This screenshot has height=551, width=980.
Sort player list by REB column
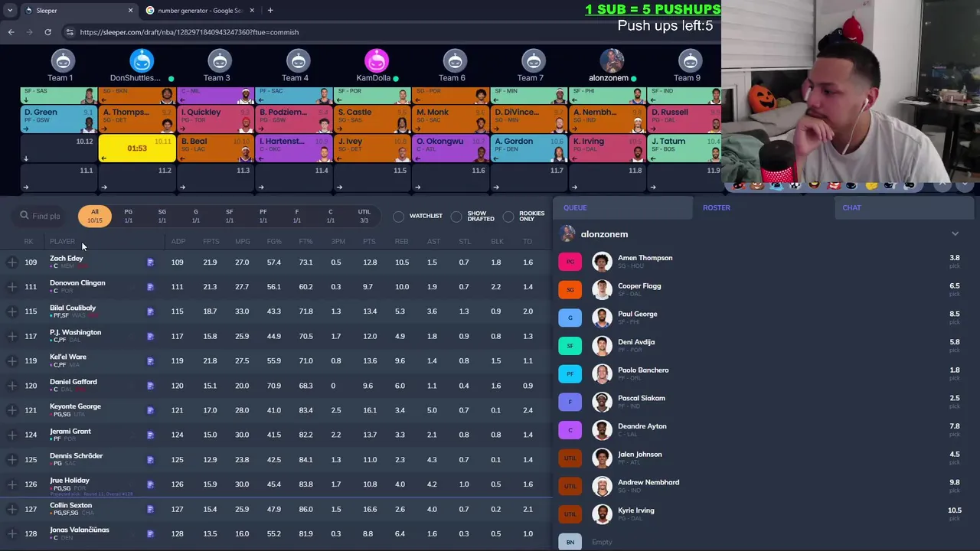[401, 242]
